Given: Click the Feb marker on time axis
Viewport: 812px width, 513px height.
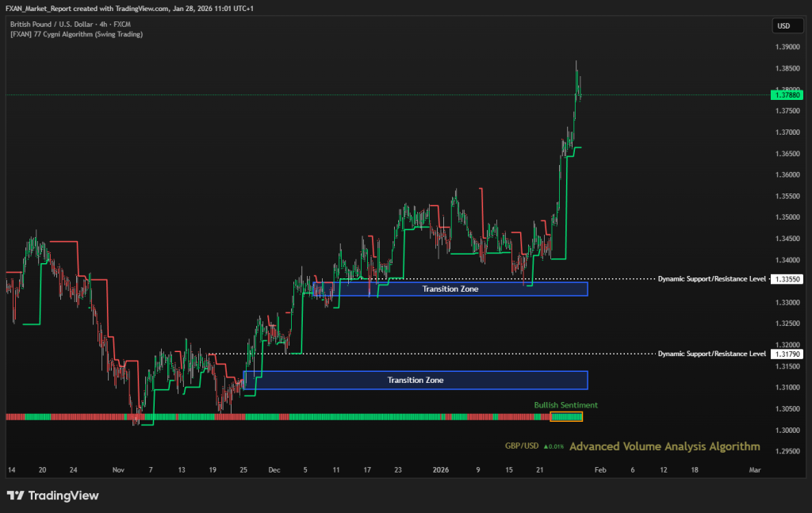Looking at the screenshot, I should coord(600,469).
